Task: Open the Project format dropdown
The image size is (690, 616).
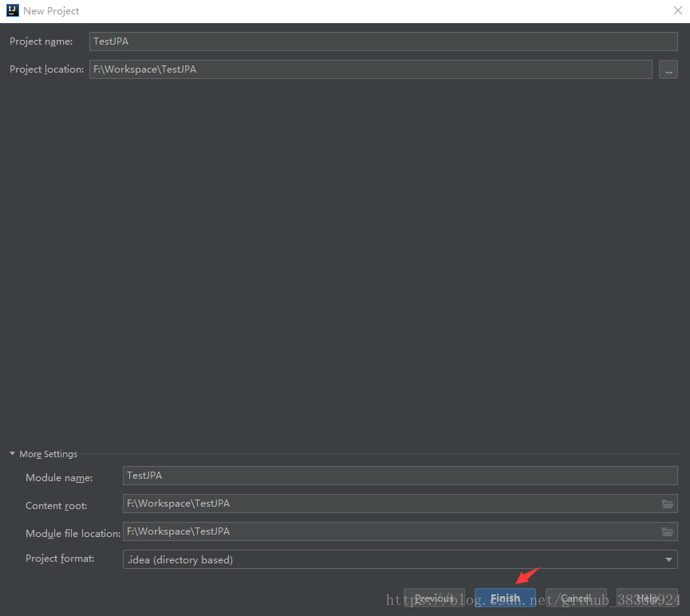Action: coord(400,559)
